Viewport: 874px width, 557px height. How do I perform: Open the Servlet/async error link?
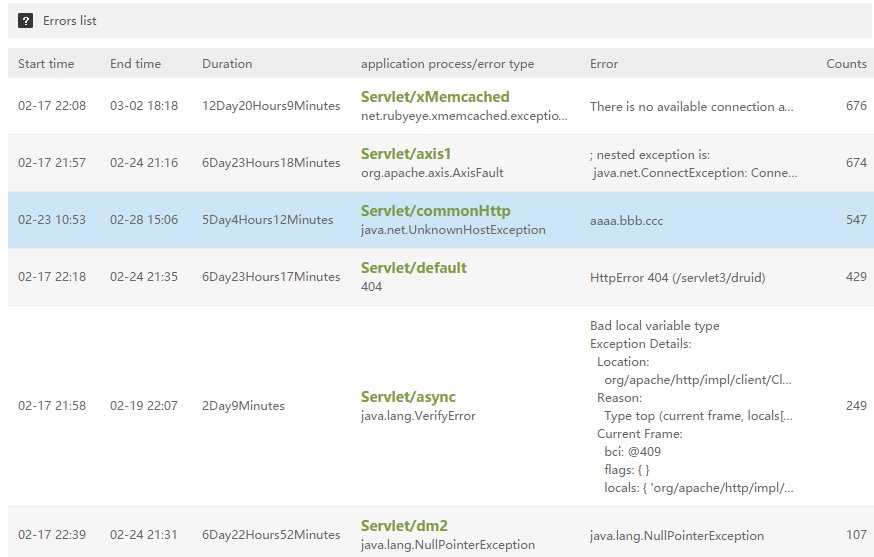point(408,397)
